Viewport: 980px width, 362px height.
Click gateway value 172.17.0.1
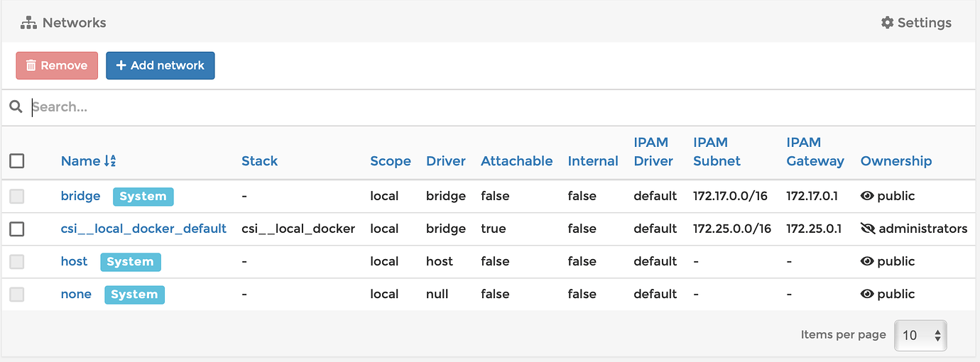(x=813, y=196)
